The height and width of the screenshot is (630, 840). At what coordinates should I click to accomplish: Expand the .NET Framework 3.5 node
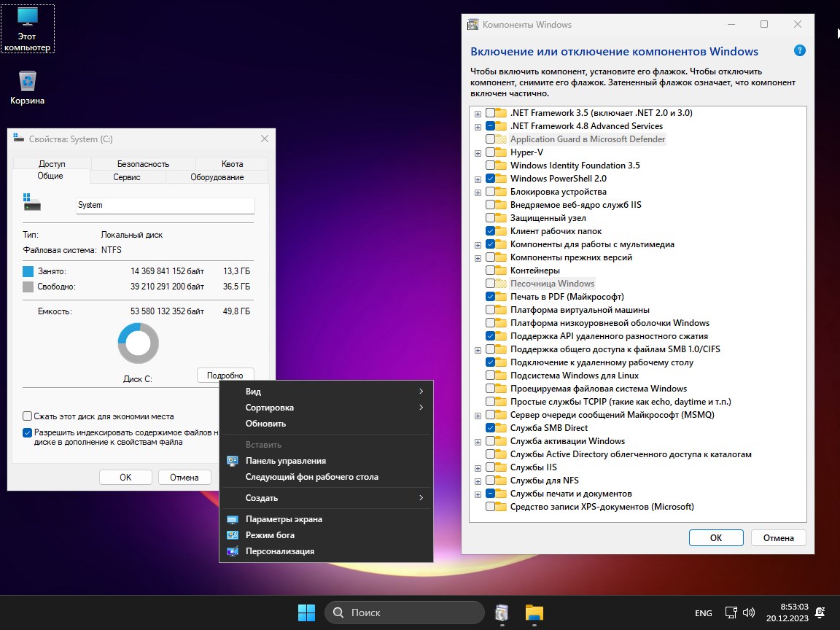pos(478,113)
